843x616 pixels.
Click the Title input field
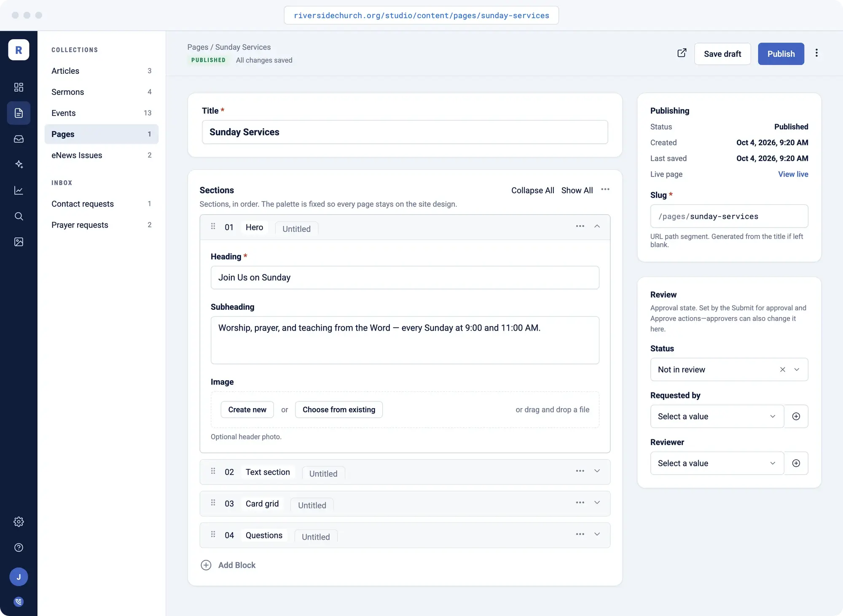coord(405,132)
